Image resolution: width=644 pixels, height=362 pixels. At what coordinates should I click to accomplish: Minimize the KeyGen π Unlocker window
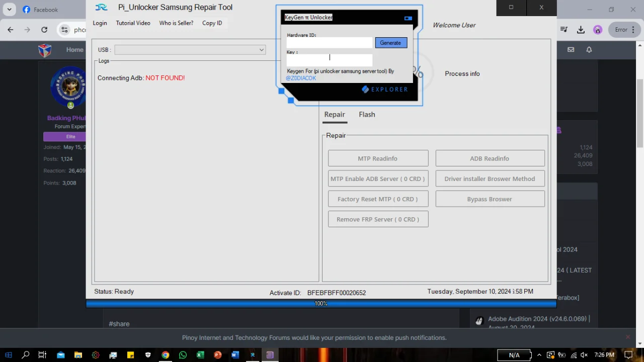pos(408,18)
